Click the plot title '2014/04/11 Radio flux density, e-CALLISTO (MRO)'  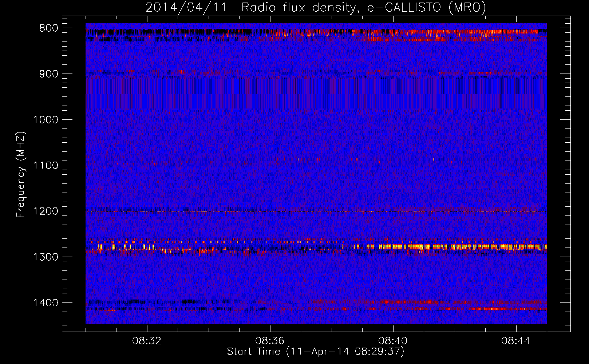pos(316,7)
